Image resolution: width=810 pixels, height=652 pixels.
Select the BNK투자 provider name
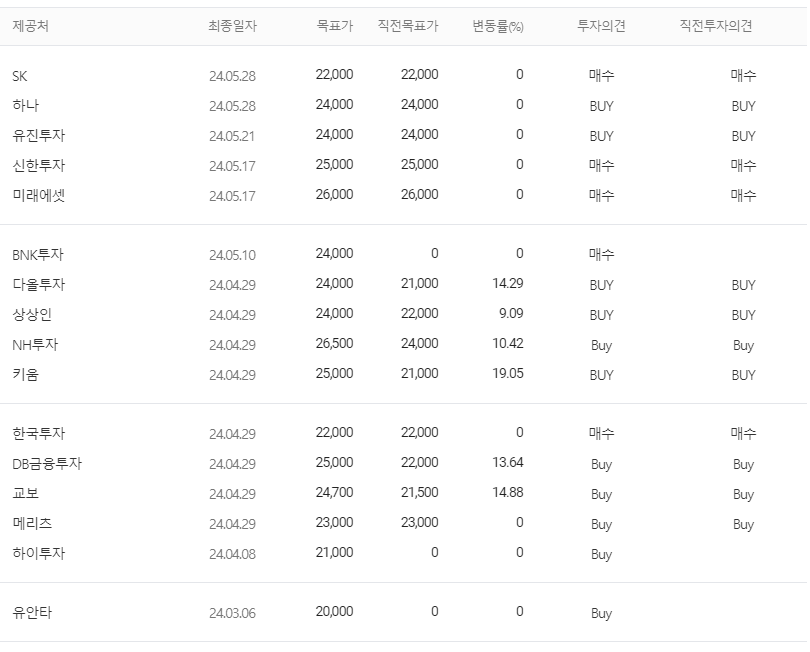(38, 255)
